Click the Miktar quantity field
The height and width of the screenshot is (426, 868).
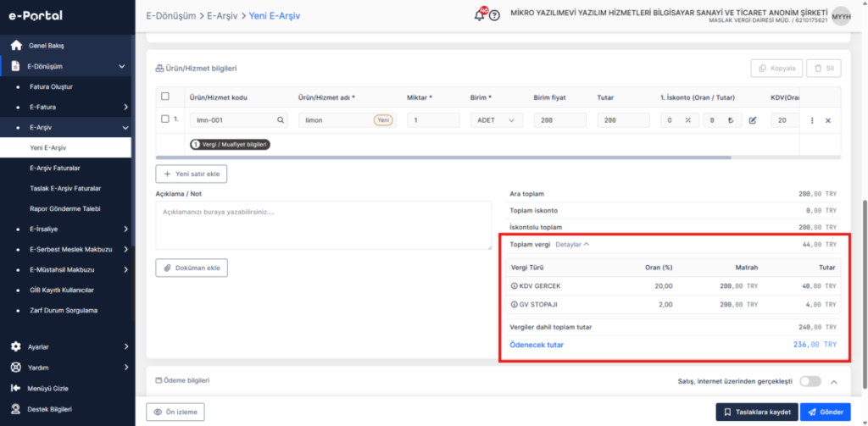[433, 120]
